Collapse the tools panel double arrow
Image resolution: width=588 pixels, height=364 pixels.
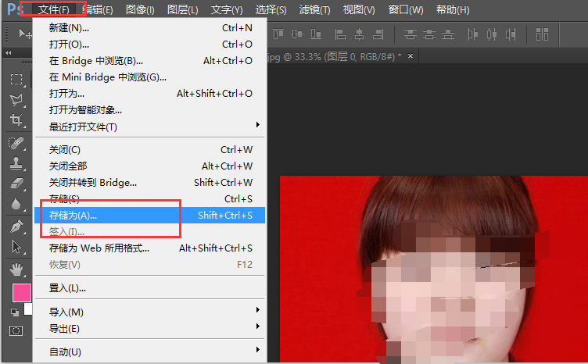click(9, 53)
